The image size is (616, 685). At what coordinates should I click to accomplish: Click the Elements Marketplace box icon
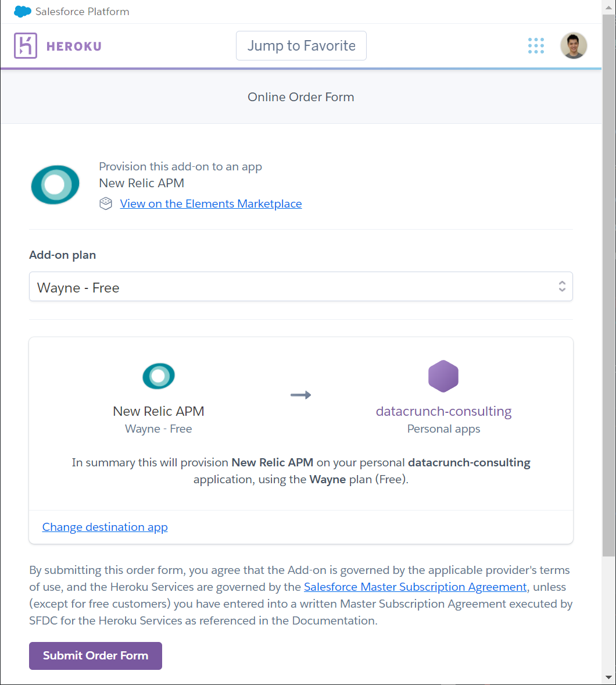tap(106, 204)
